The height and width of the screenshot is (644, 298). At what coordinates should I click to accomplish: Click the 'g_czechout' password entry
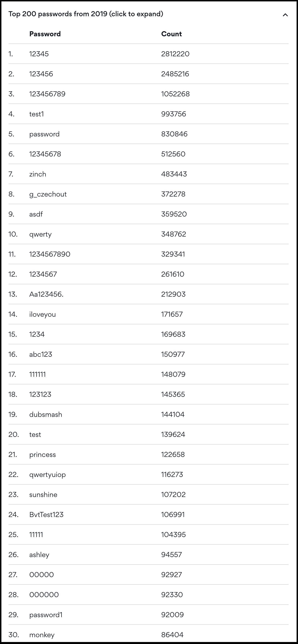[x=48, y=194]
